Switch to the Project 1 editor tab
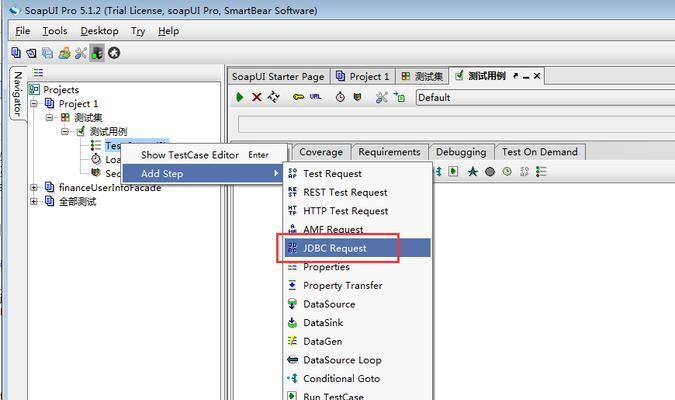 click(x=362, y=77)
